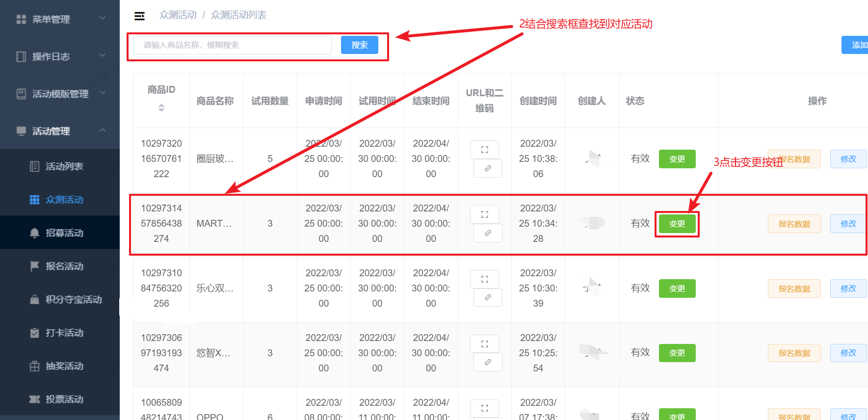Click the 活动模版管理 sidebar icon
The width and height of the screenshot is (868, 420).
(21, 94)
